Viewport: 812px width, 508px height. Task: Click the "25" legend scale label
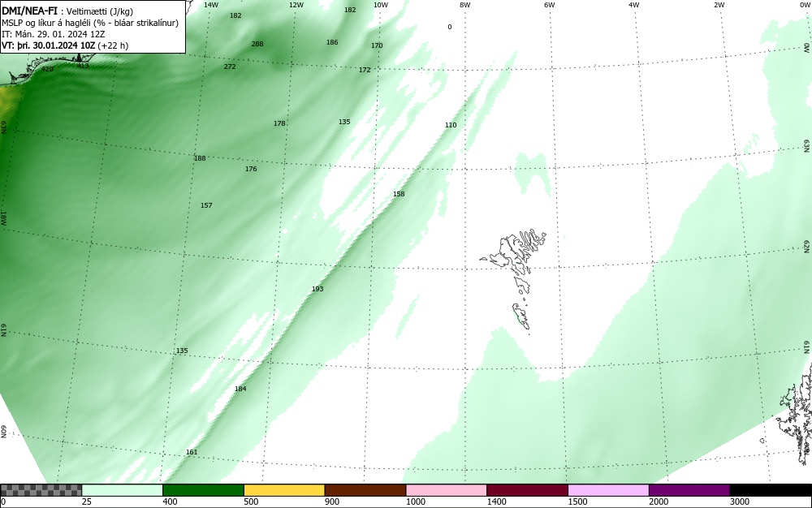click(87, 502)
